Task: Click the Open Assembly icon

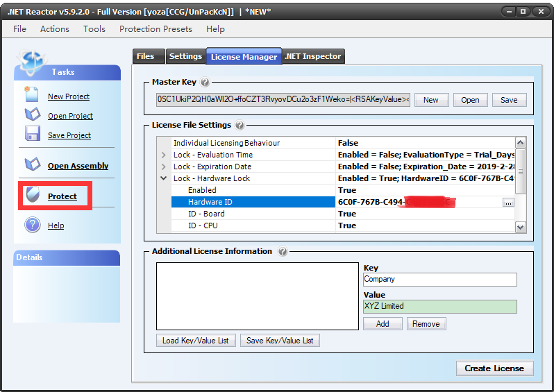Action: [32, 165]
